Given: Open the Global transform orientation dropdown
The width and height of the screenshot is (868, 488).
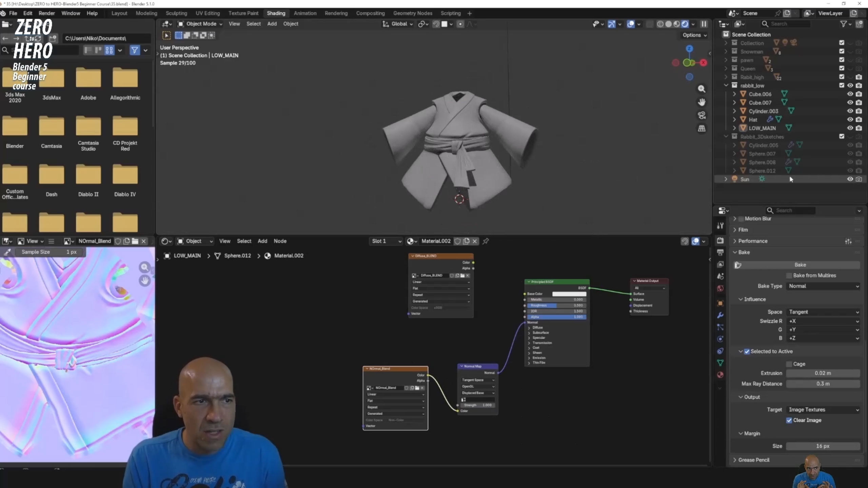Looking at the screenshot, I should (398, 24).
